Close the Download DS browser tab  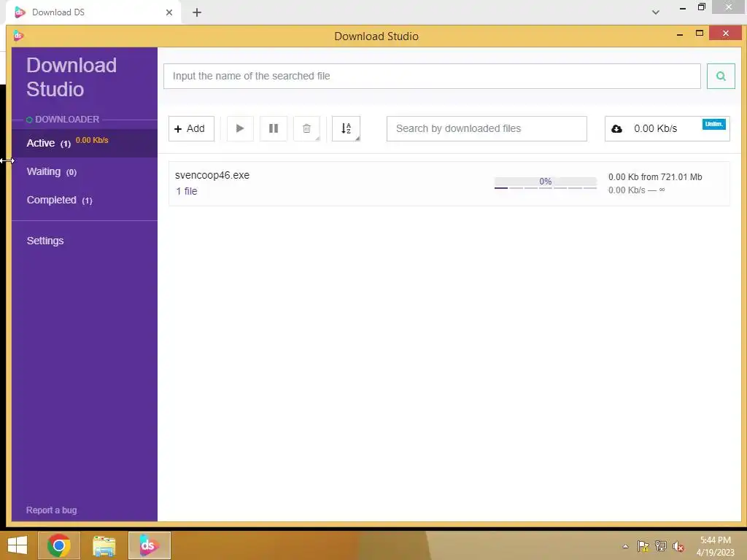(x=169, y=12)
